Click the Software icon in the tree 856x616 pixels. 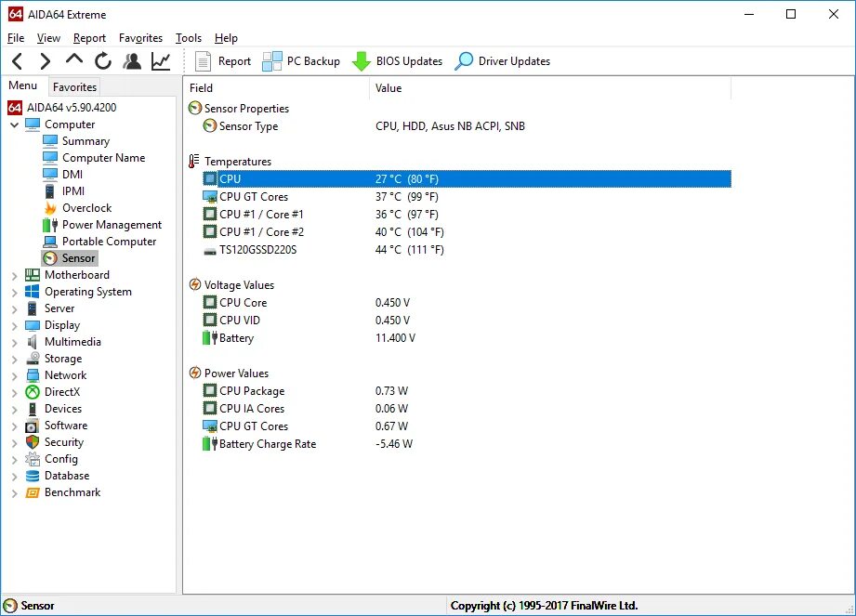pyautogui.click(x=33, y=426)
